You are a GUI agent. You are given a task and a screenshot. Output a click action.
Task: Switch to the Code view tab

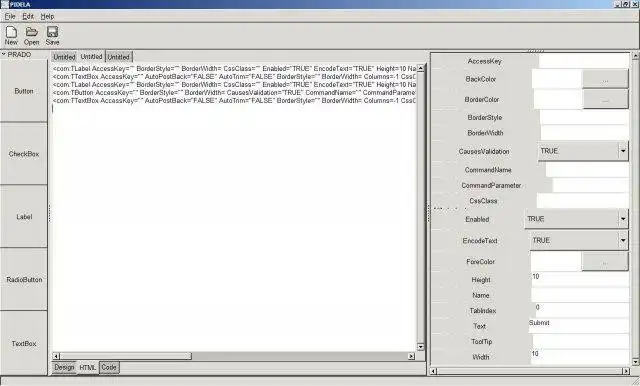coord(109,367)
